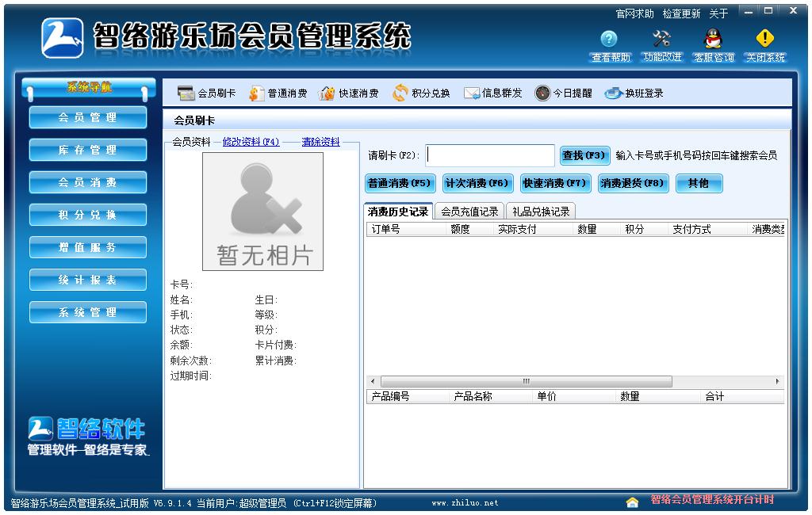812x515 pixels.
Task: Open the 积分兑换 points exchange toolbar icon
Action: click(x=416, y=92)
